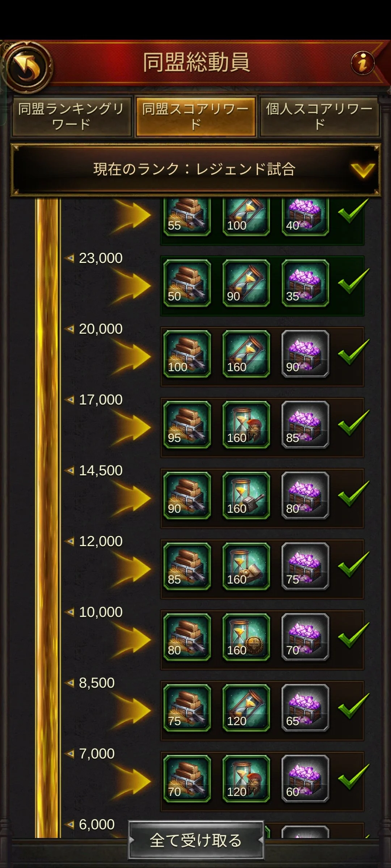This screenshot has height=868, width=391.
Task: Tap the golden score progress bar
Action: [x=47, y=517]
